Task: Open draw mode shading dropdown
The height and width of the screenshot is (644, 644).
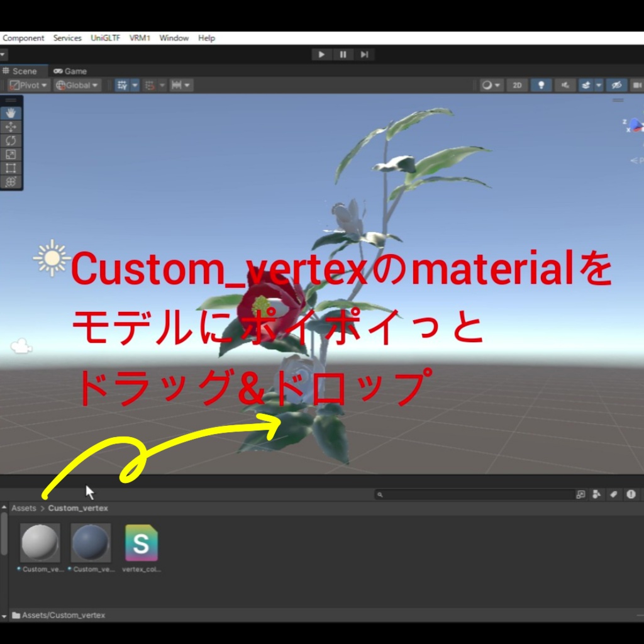Action: coord(491,85)
